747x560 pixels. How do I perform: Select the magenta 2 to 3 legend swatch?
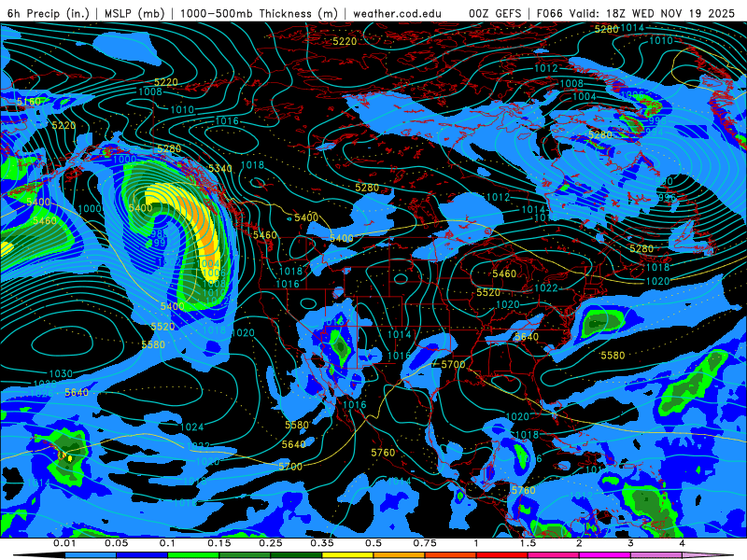coord(605,555)
